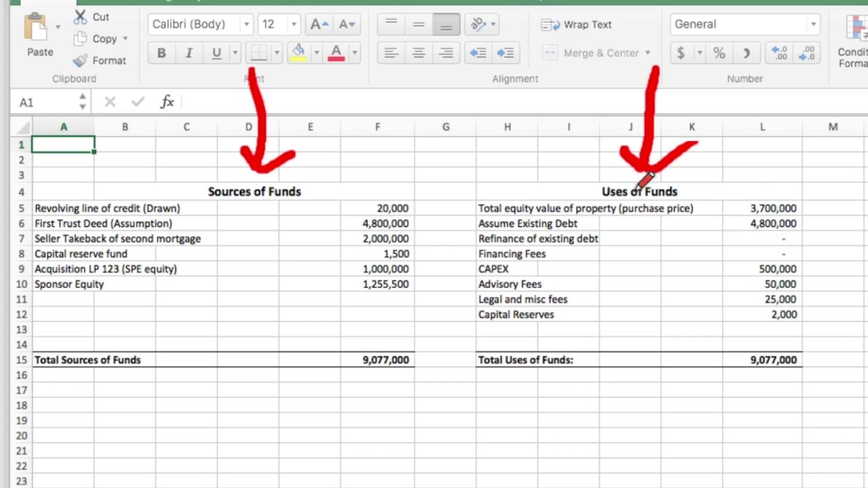
Task: Select row 15 header
Action: pyautogui.click(x=21, y=360)
